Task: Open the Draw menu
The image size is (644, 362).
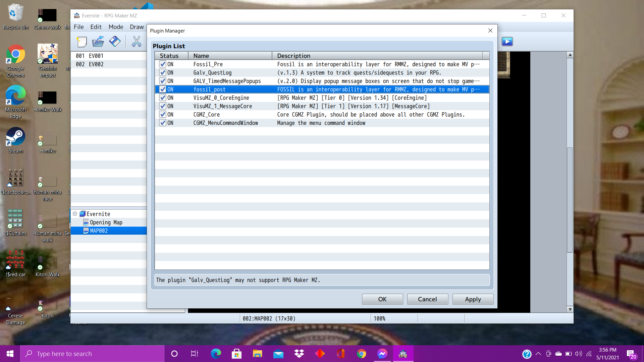Action: click(137, 27)
